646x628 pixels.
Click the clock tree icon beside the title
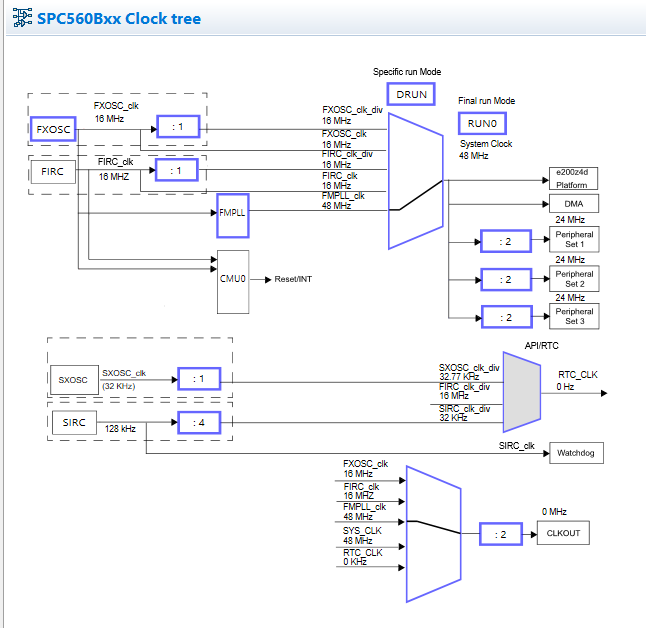click(22, 18)
